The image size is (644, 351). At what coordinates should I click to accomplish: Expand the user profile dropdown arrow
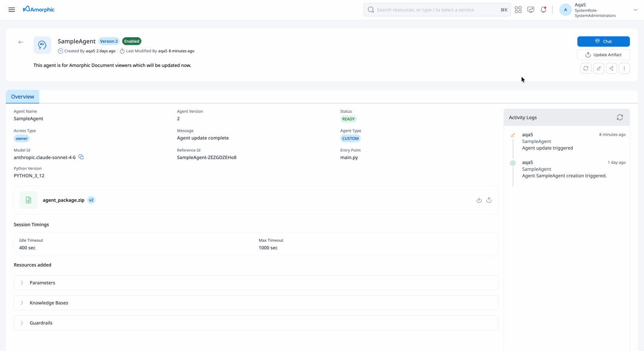point(636,10)
